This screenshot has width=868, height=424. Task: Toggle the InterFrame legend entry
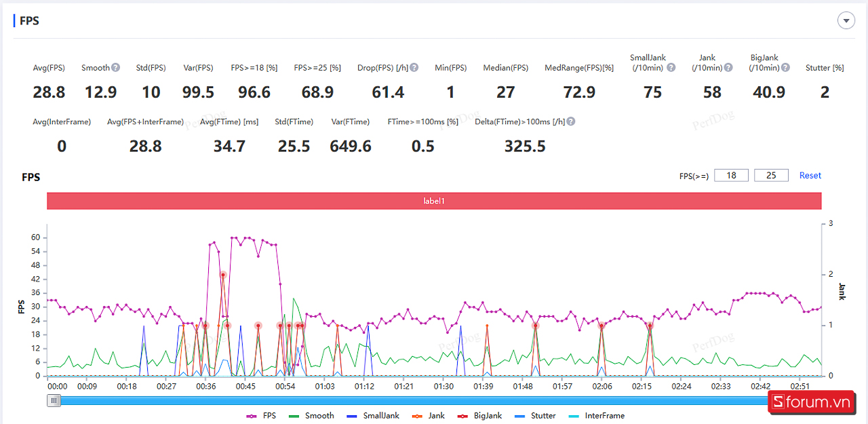596,416
